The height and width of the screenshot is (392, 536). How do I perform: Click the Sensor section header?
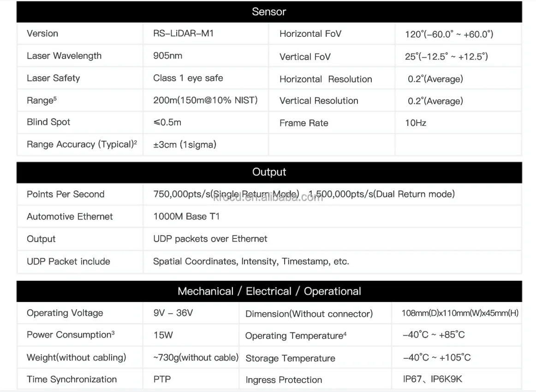tap(269, 12)
